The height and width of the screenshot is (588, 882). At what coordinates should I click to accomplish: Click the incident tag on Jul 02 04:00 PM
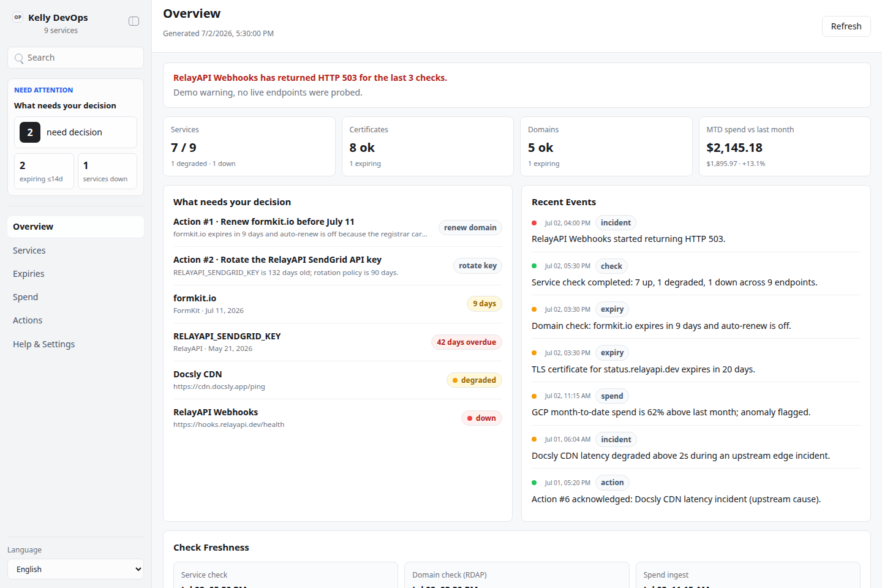click(x=616, y=223)
